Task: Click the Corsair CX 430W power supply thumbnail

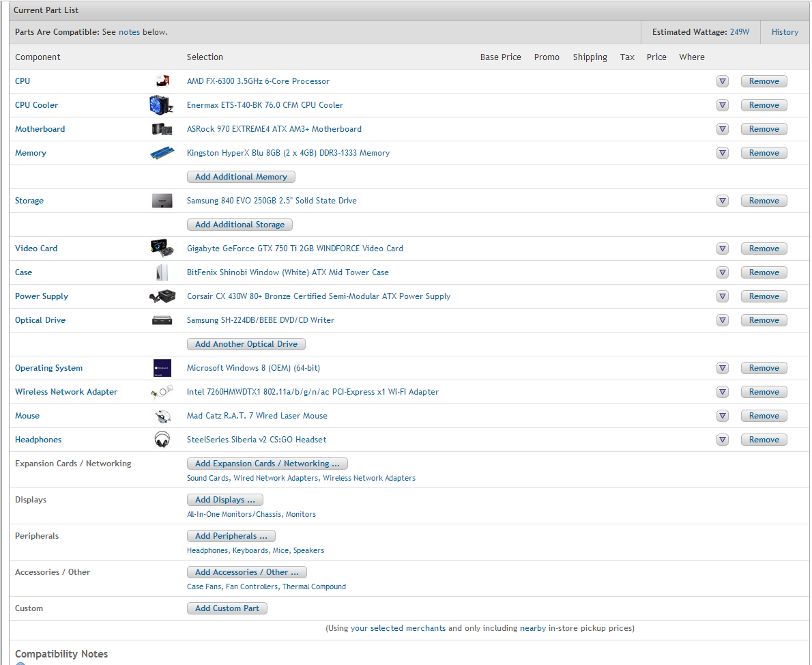Action: [x=162, y=296]
